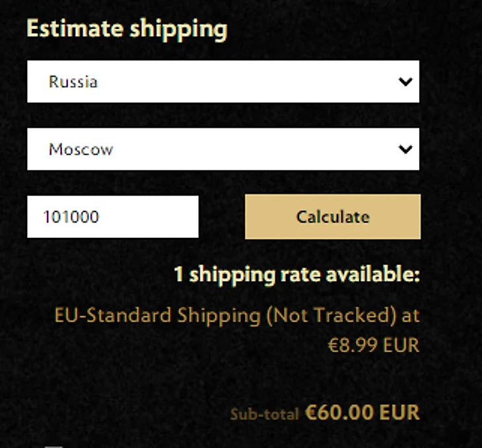The width and height of the screenshot is (482, 448).
Task: Click the €60.00 EUR sub-total amount
Action: click(x=362, y=414)
